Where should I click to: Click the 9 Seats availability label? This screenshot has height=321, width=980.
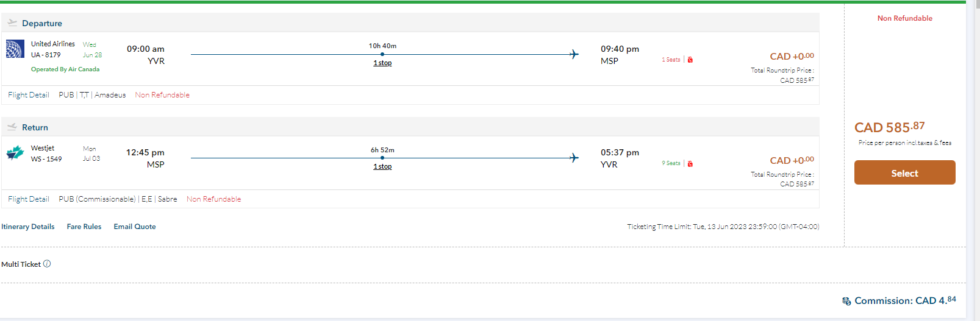671,163
